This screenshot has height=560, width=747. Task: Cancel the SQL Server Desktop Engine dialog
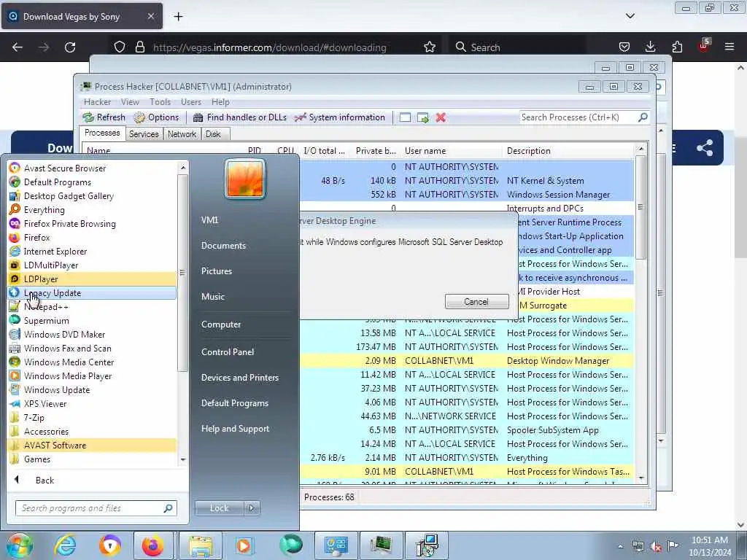(x=476, y=302)
